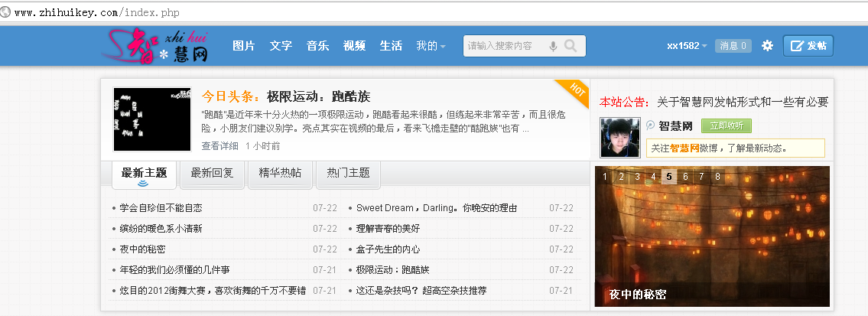Image resolution: width=868 pixels, height=316 pixels.
Task: Go to slideshow page 3
Action: click(638, 177)
